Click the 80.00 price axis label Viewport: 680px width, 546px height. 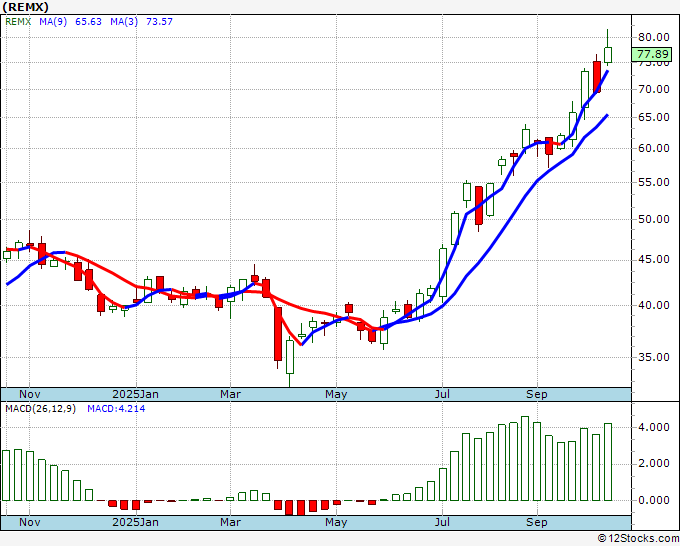pyautogui.click(x=654, y=37)
